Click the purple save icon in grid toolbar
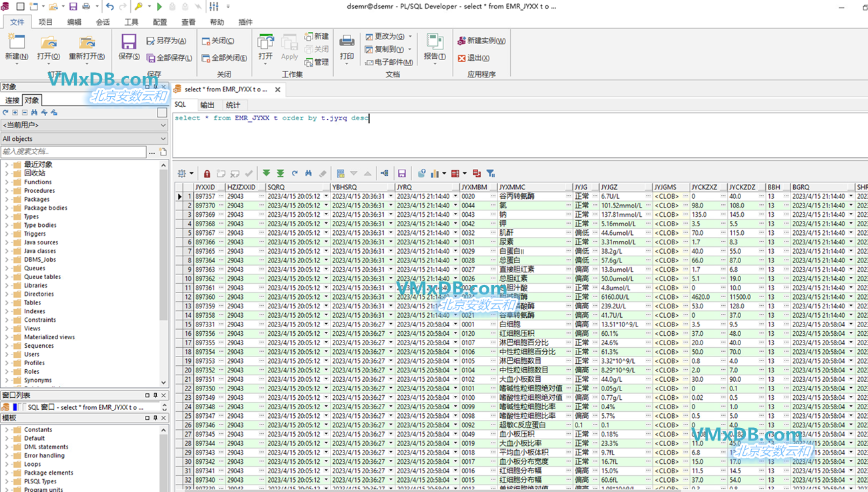The width and height of the screenshot is (868, 492). coord(401,174)
